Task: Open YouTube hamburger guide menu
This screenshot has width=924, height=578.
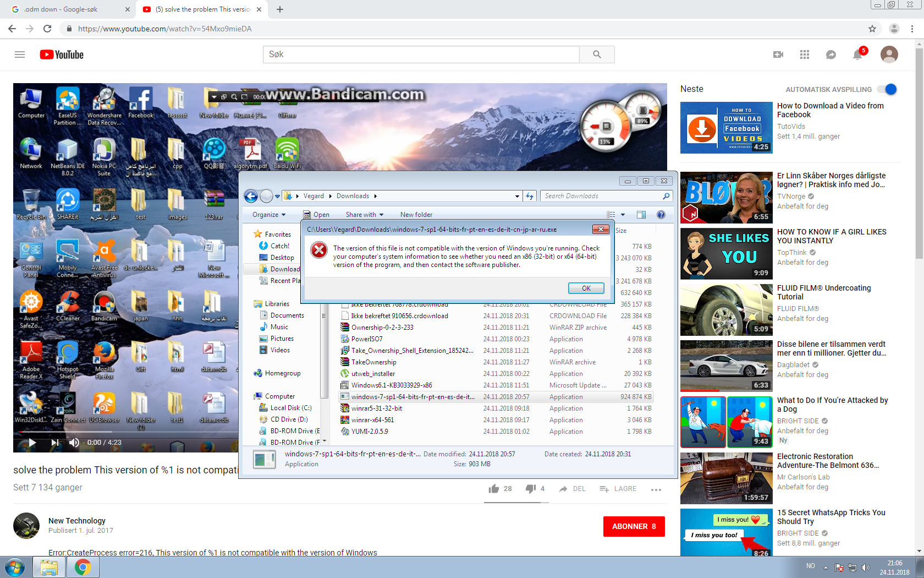Action: coord(20,54)
